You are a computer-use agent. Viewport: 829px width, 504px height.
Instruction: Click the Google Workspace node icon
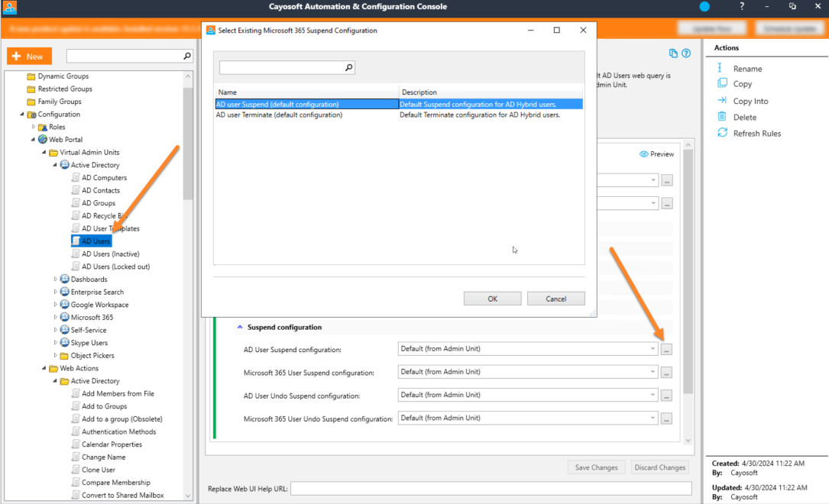[64, 304]
